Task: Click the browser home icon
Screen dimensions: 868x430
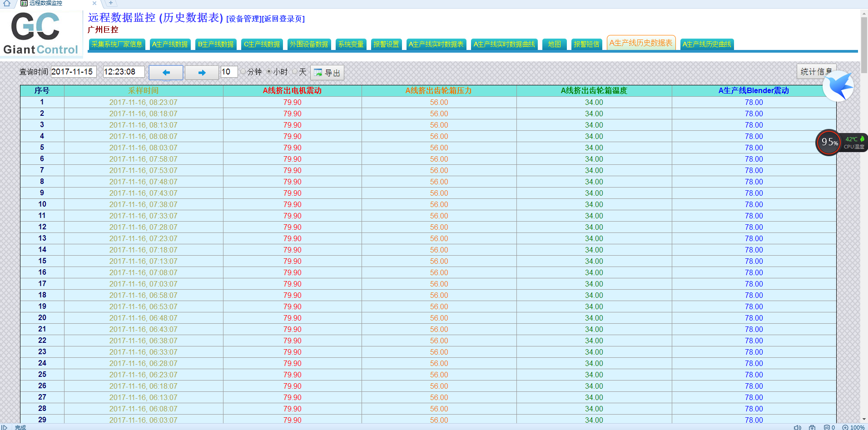Action: point(7,3)
